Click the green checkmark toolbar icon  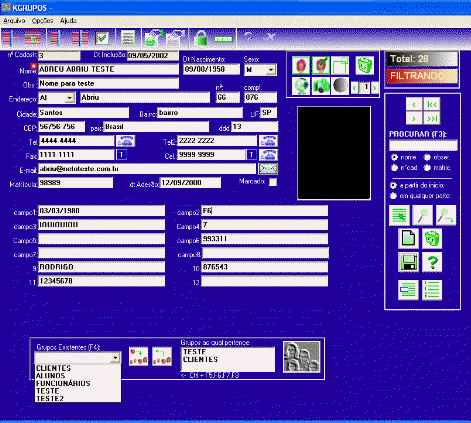click(x=102, y=38)
